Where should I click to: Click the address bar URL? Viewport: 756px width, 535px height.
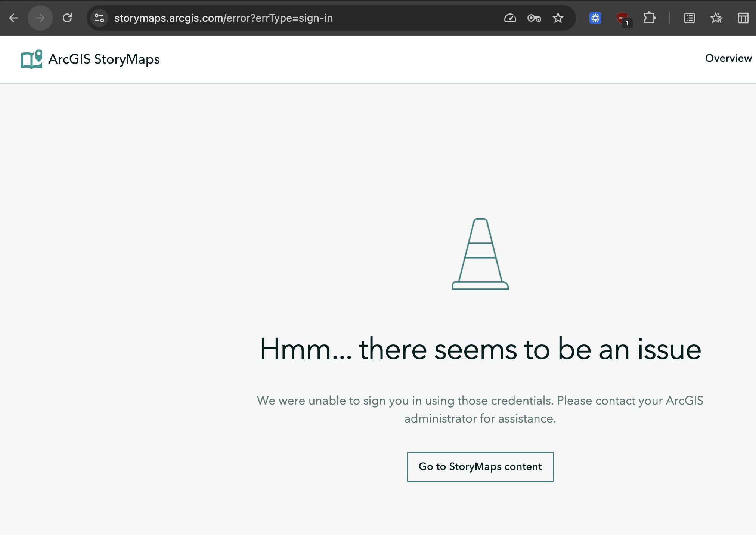pyautogui.click(x=223, y=18)
